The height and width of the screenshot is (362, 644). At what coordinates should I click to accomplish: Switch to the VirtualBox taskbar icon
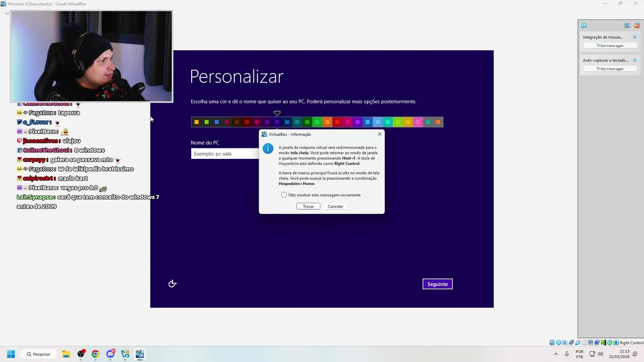(140, 354)
